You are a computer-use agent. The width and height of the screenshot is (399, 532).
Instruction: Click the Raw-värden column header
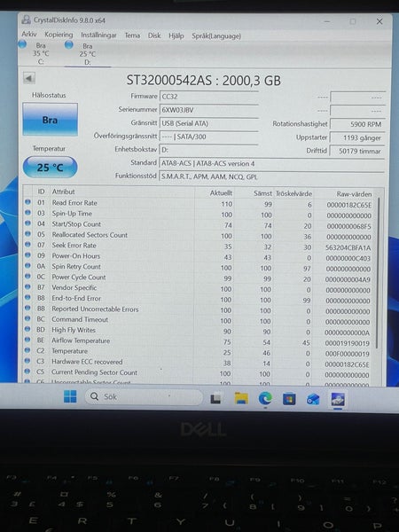pos(354,193)
